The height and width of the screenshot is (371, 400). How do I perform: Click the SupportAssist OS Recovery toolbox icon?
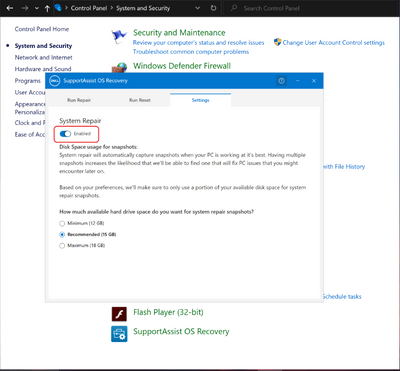[119, 333]
